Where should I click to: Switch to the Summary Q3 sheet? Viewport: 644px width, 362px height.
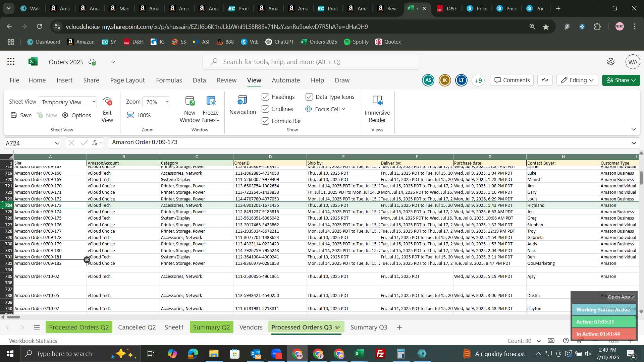point(369,327)
